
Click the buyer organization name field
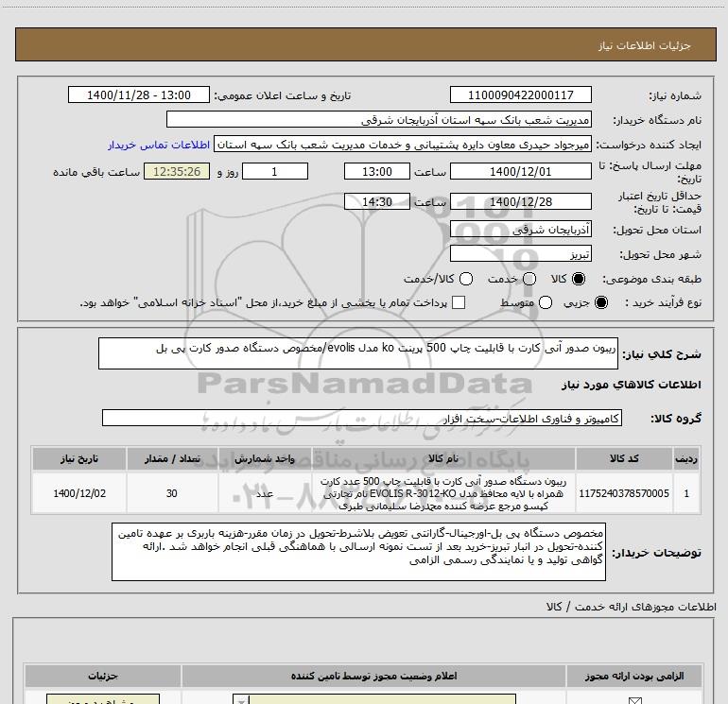click(379, 119)
